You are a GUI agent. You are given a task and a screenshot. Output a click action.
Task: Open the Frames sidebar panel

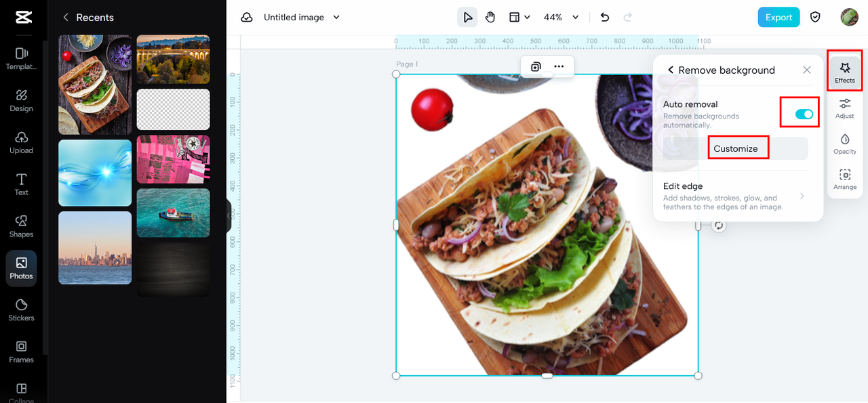[x=21, y=352]
